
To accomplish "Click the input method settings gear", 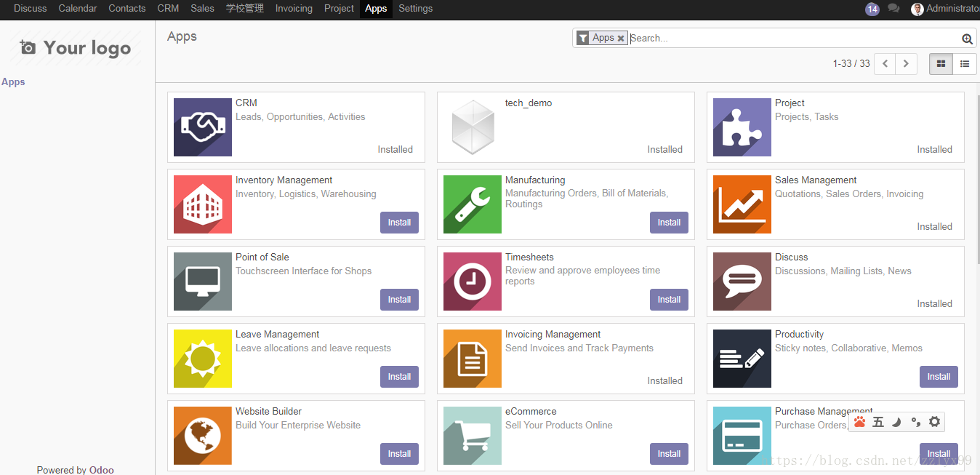I will click(x=935, y=422).
